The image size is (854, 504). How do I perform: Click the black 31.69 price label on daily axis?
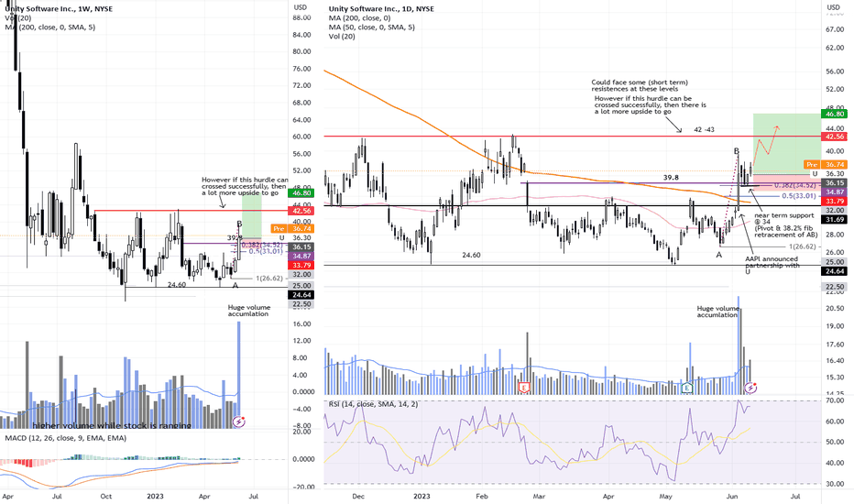coord(835,219)
